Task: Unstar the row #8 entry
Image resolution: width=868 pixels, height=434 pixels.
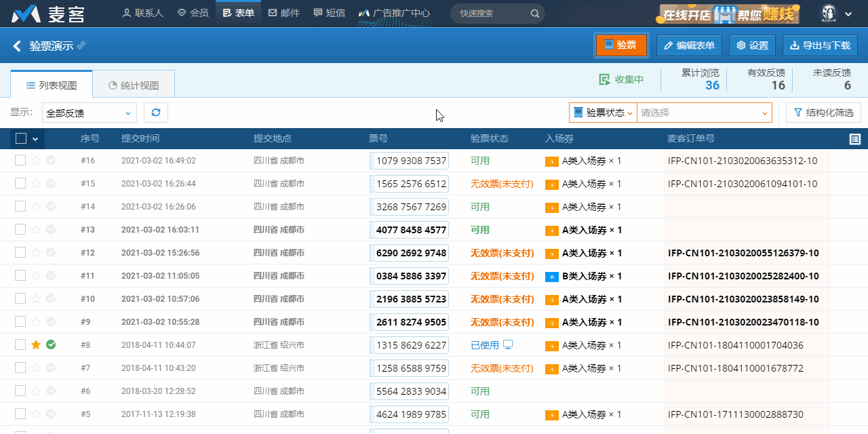Action: click(36, 345)
